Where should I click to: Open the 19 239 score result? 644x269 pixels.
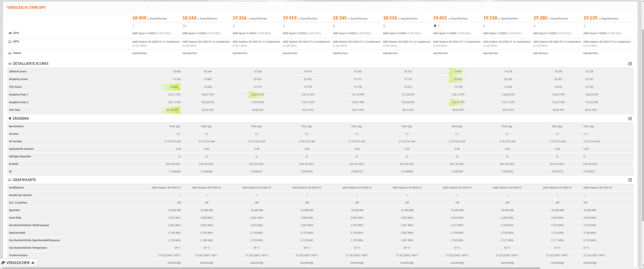[590, 18]
